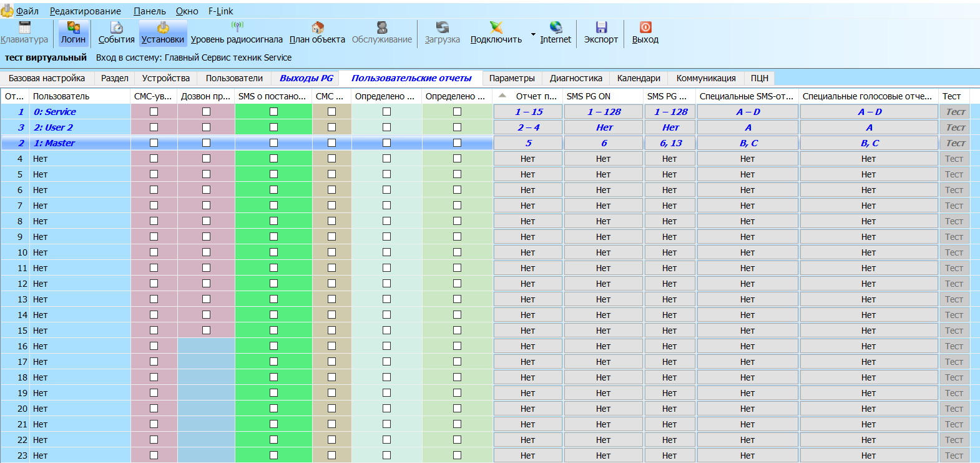Toggle СМС beige column checkbox in row 4

332,159
